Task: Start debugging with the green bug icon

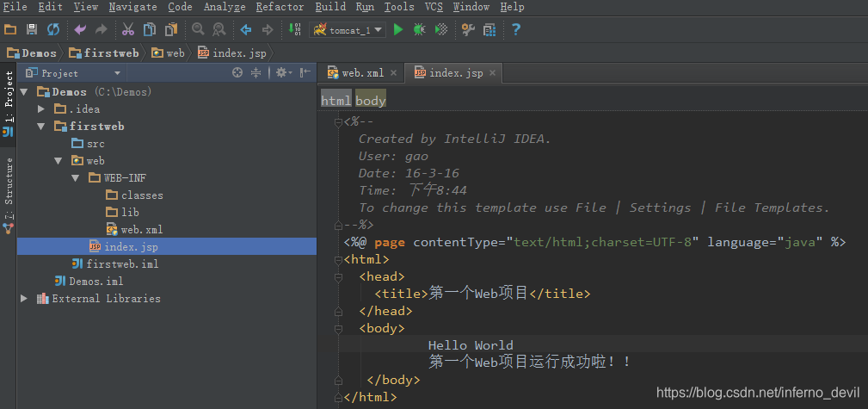Action: coord(419,30)
